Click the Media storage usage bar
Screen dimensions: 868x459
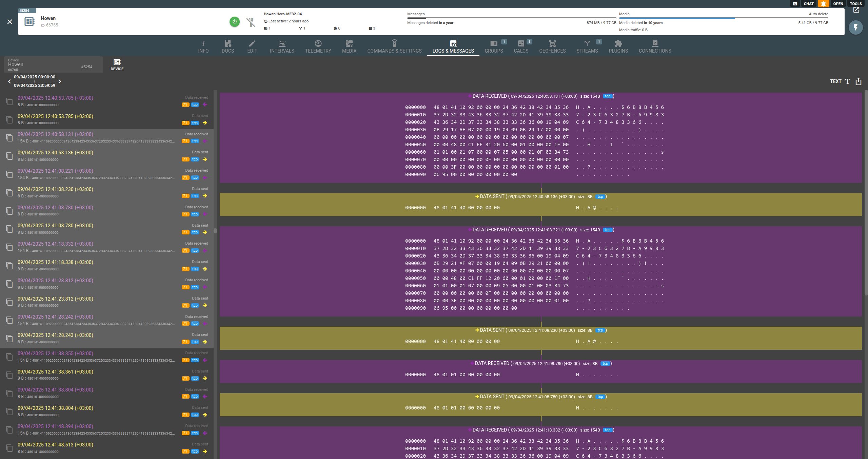coord(723,18)
